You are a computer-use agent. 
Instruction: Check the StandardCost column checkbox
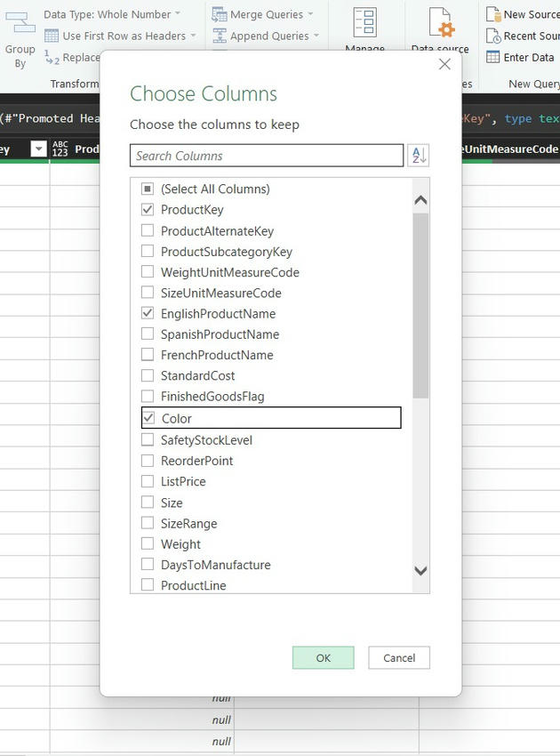(x=148, y=376)
